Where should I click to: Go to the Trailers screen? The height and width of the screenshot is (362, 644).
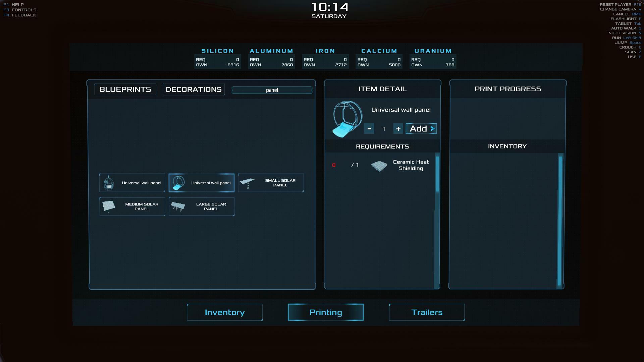[x=427, y=312]
